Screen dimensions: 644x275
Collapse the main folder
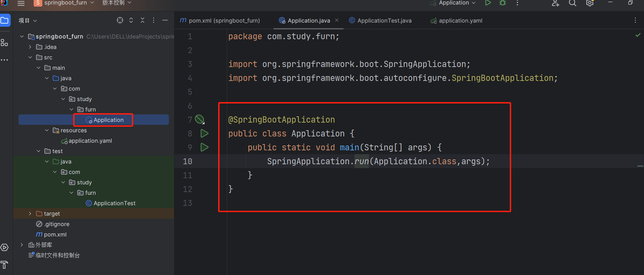38,68
